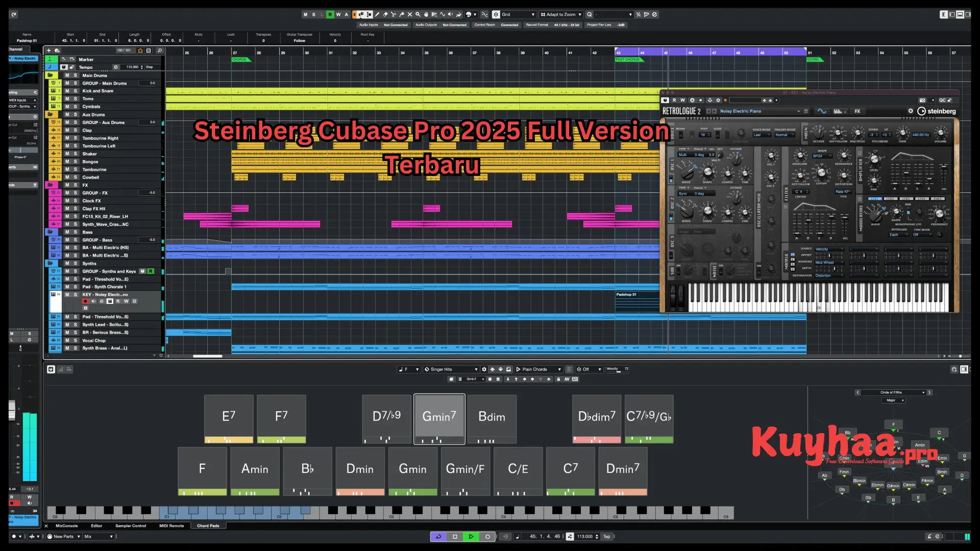Select the Eraser tool in the toolbar
This screenshot has height=551, width=980.
pyautogui.click(x=385, y=15)
